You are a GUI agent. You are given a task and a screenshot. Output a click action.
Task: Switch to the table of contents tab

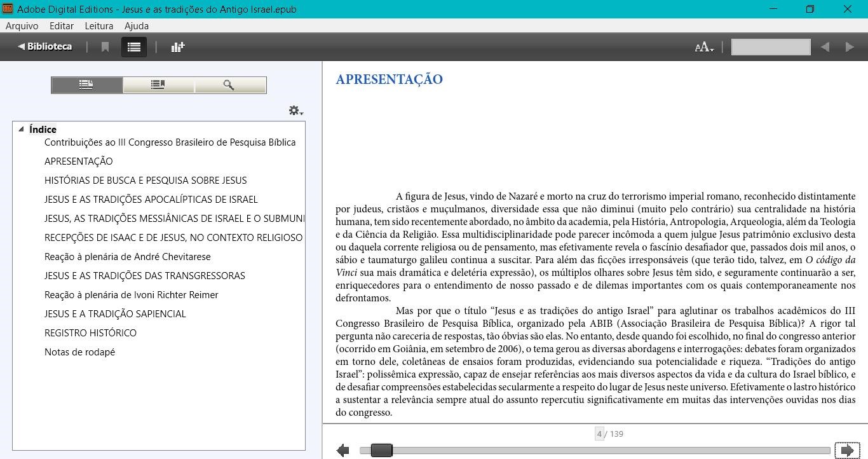point(87,85)
